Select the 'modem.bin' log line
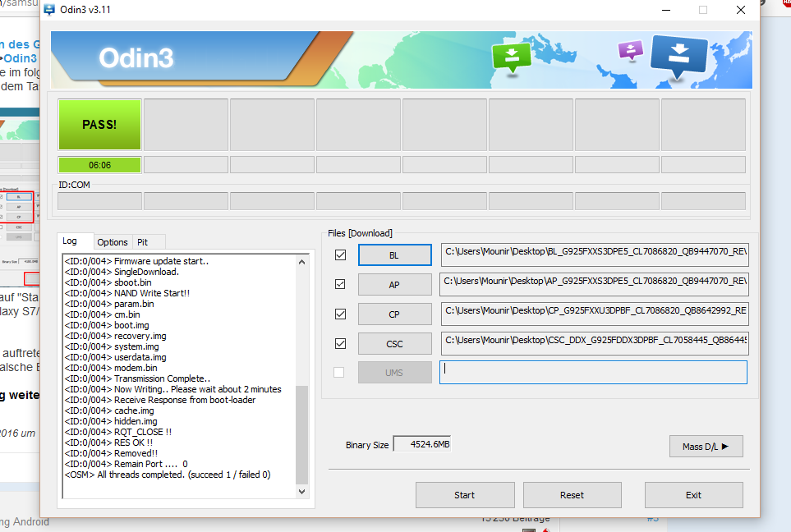 click(x=111, y=368)
